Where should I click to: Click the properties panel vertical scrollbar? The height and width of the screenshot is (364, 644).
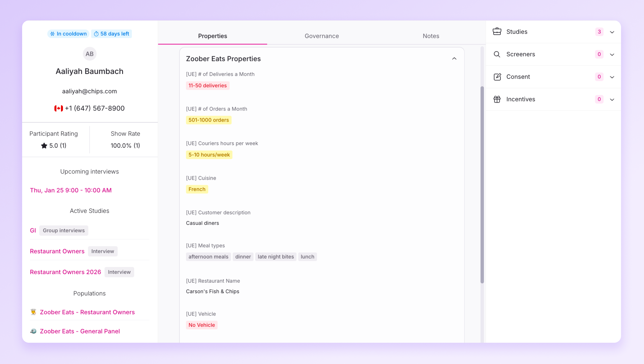482,184
